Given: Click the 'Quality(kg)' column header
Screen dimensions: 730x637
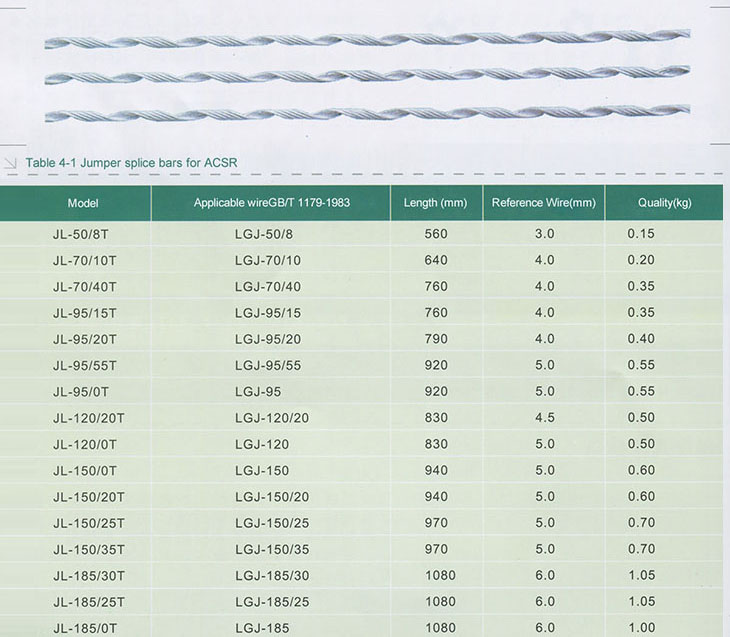Looking at the screenshot, I should (664, 203).
